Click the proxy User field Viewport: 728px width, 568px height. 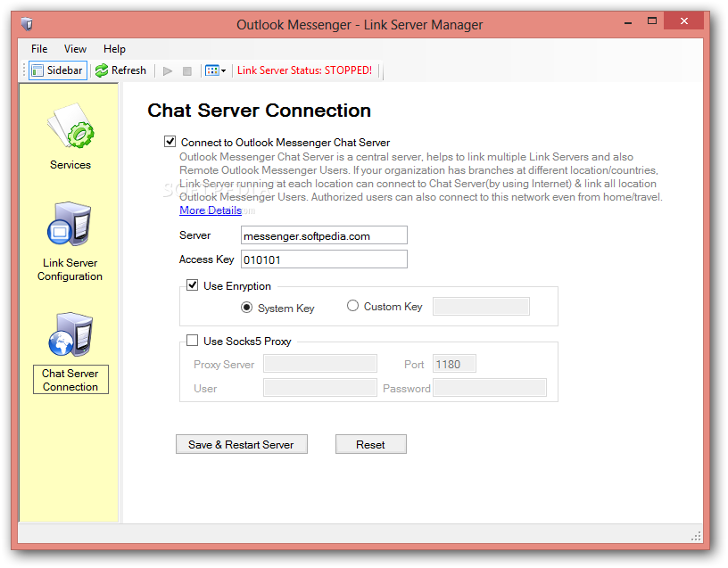pos(320,388)
